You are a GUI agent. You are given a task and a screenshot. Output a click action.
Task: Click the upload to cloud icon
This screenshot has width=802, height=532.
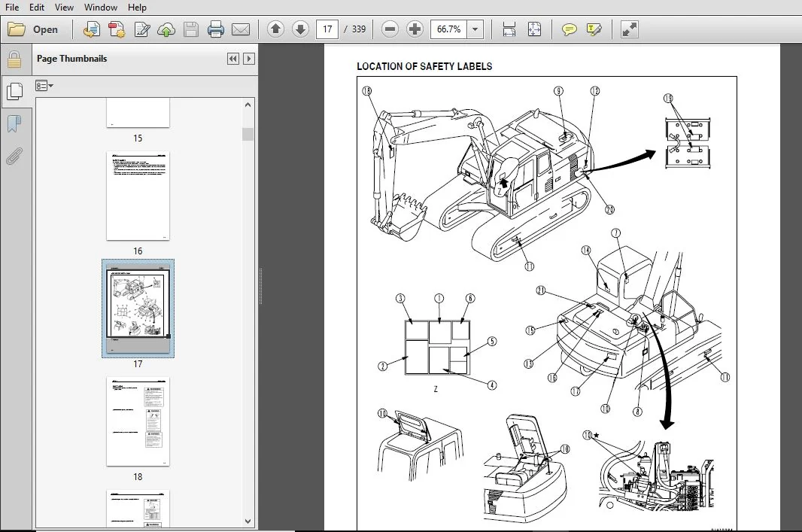point(166,29)
